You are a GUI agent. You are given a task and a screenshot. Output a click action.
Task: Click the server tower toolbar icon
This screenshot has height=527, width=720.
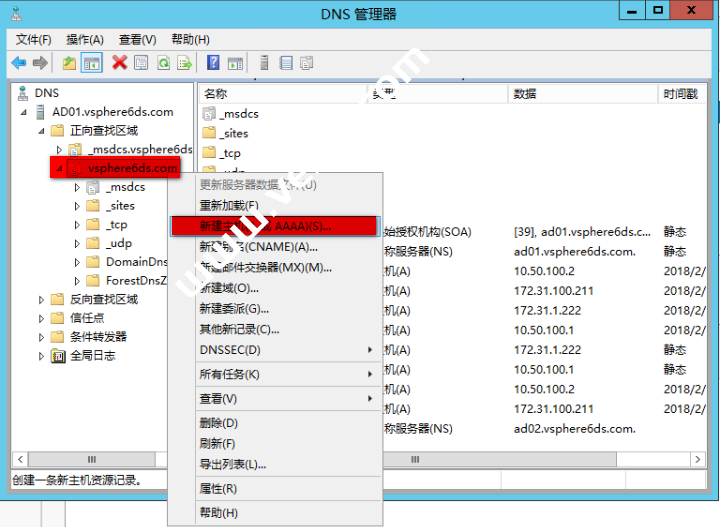pos(264,62)
